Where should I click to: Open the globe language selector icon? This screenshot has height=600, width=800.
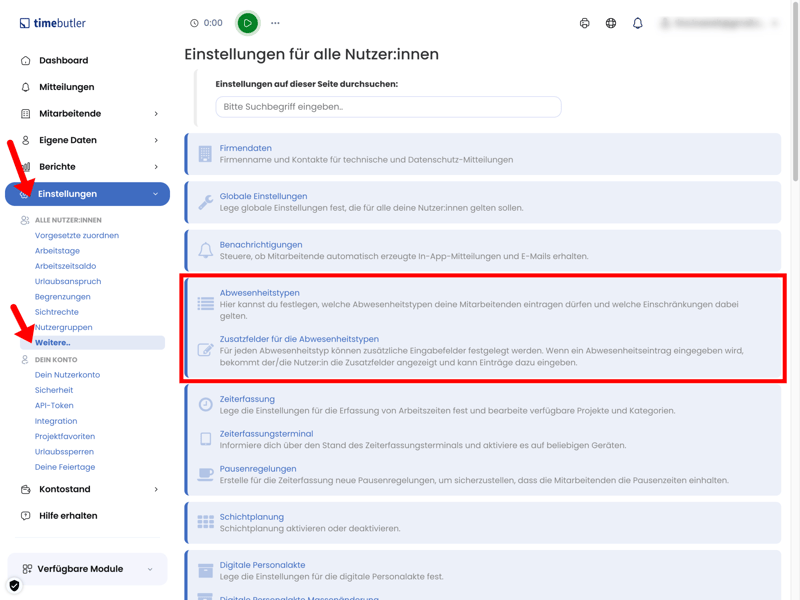coord(611,23)
